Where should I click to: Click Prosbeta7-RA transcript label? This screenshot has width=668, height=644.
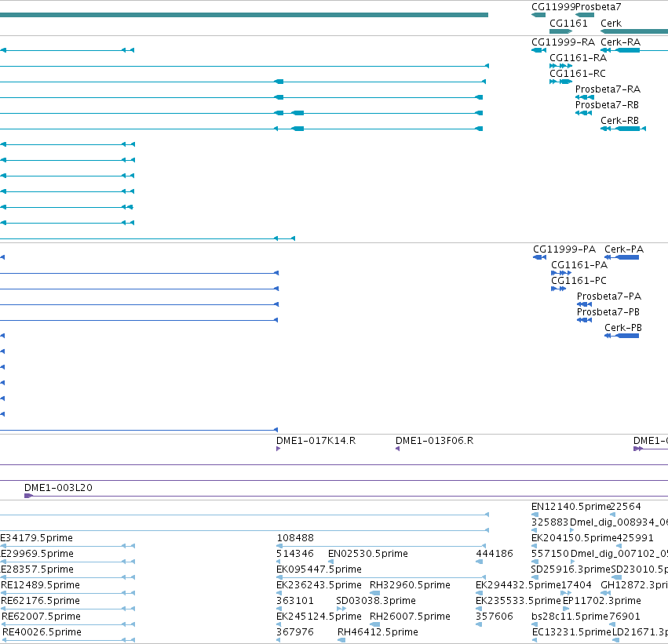[608, 89]
